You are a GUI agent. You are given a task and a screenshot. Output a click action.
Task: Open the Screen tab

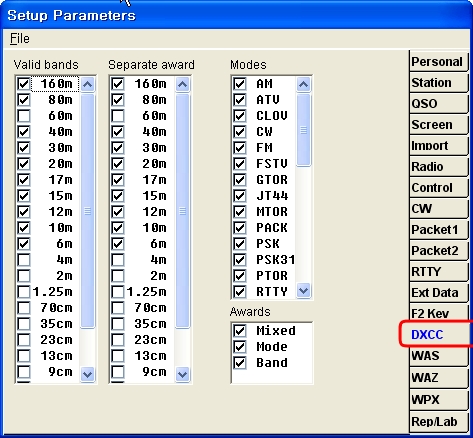pyautogui.click(x=438, y=125)
